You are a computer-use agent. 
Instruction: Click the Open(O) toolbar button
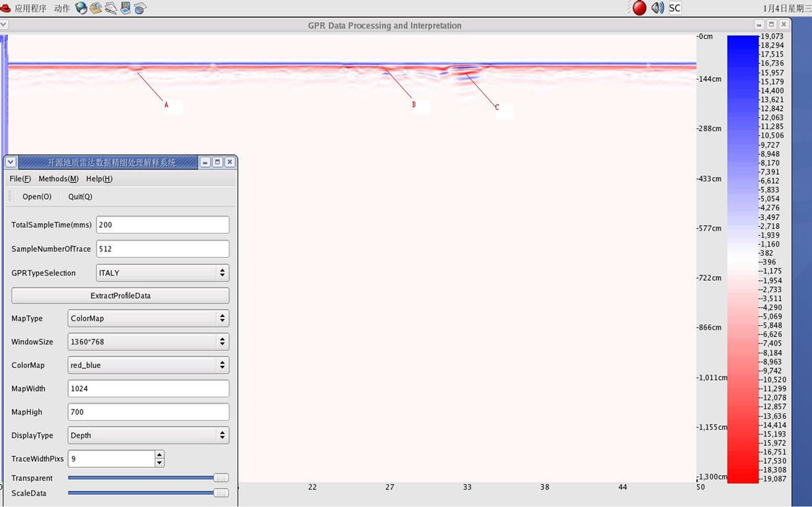point(36,196)
